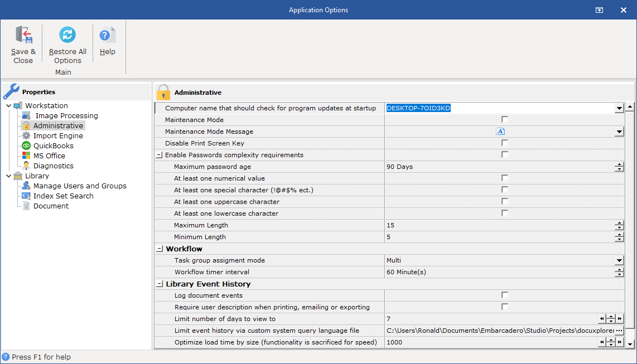Click the Workstation computer icon
637x364 pixels.
point(18,105)
